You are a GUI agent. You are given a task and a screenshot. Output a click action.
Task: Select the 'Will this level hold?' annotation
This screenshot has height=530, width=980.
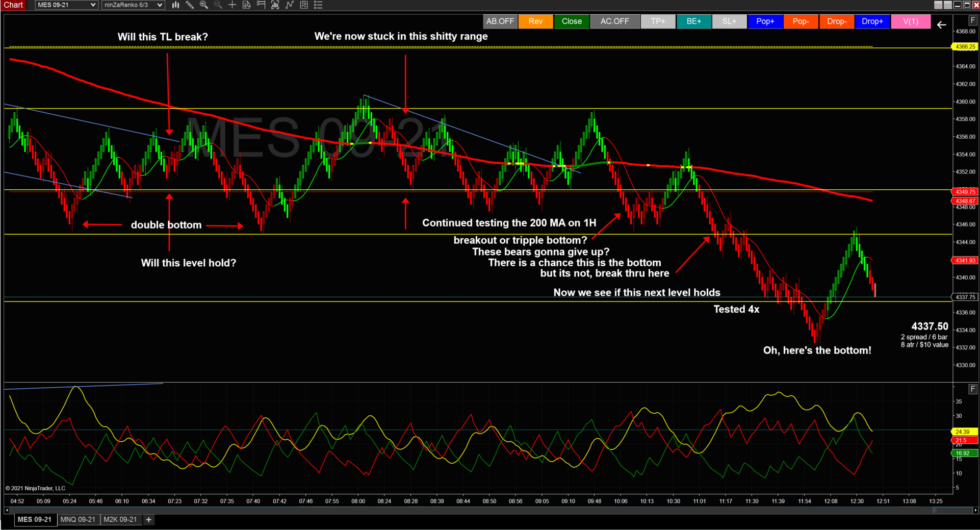(189, 263)
